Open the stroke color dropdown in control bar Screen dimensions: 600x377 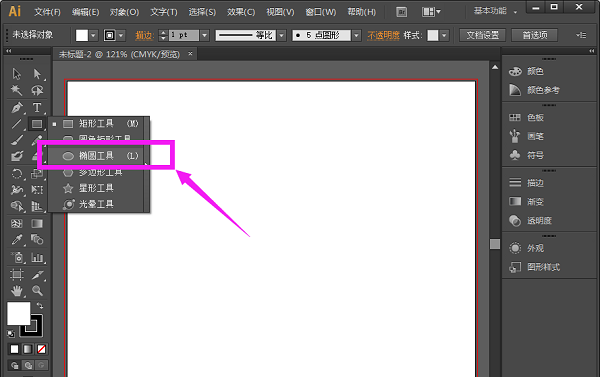(x=121, y=36)
